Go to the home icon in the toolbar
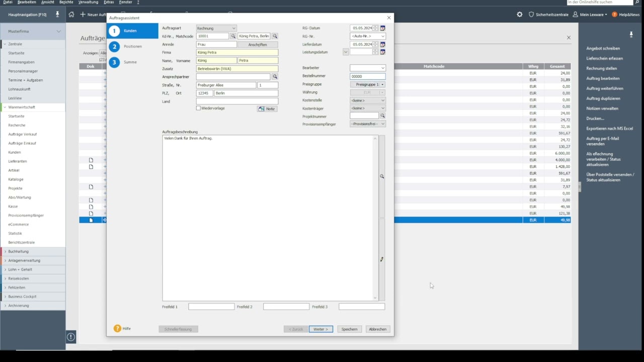 coord(71,15)
